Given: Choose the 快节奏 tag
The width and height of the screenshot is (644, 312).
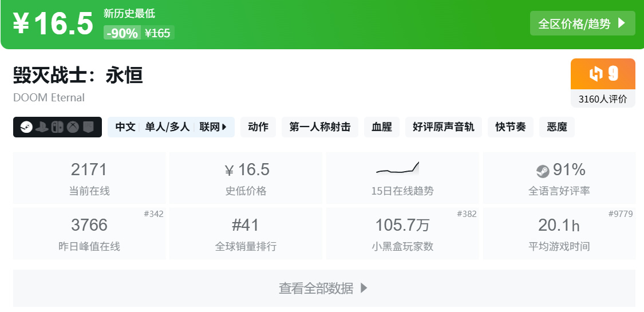Looking at the screenshot, I should pos(511,127).
